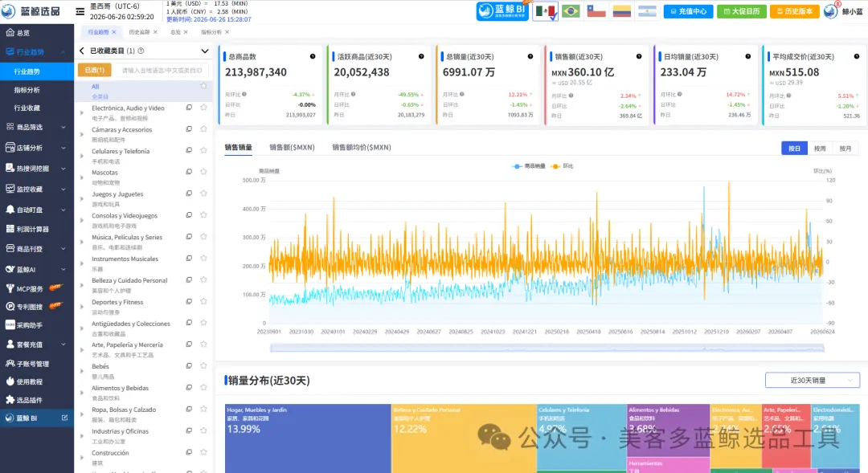Favorite Celulares y Telefonía with its star
The height and width of the screenshot is (473, 868).
[x=203, y=150]
